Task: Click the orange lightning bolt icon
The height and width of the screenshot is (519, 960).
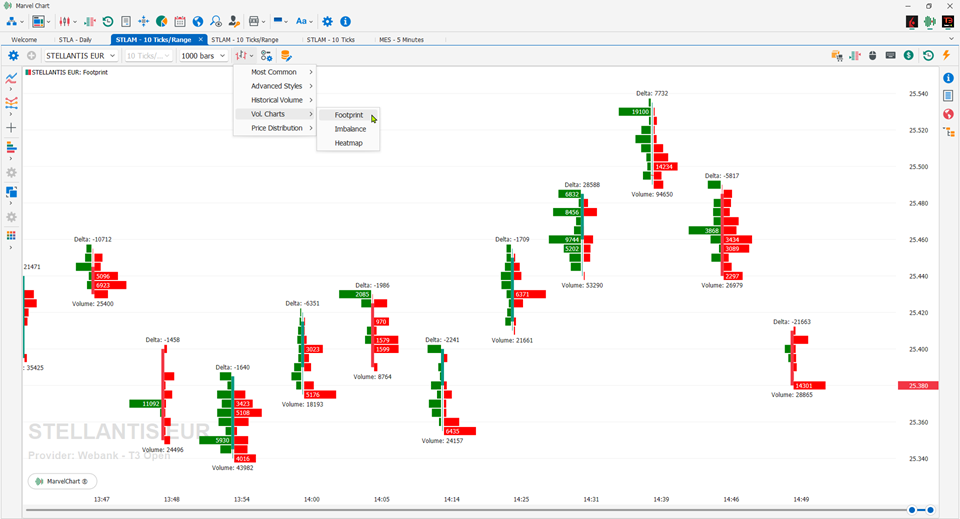Action: [947, 56]
